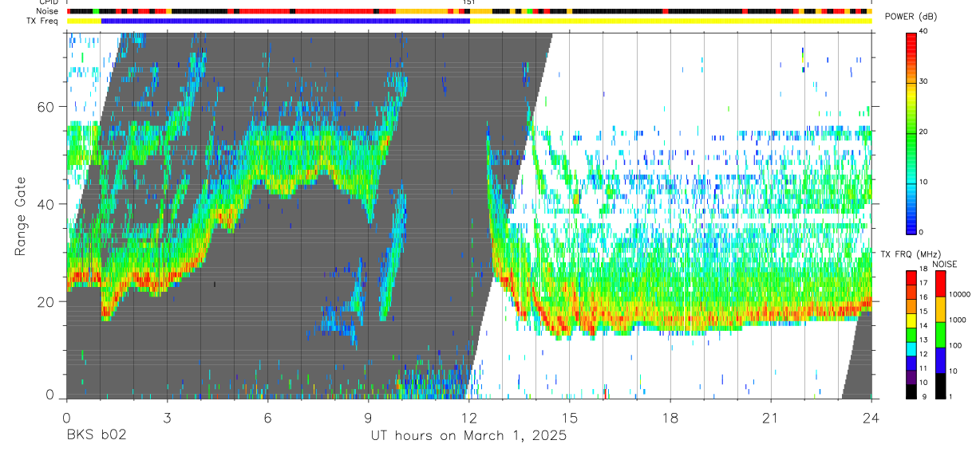Click the BKS b02 radar beam label
Screen dimensions: 980x452
pyautogui.click(x=96, y=436)
